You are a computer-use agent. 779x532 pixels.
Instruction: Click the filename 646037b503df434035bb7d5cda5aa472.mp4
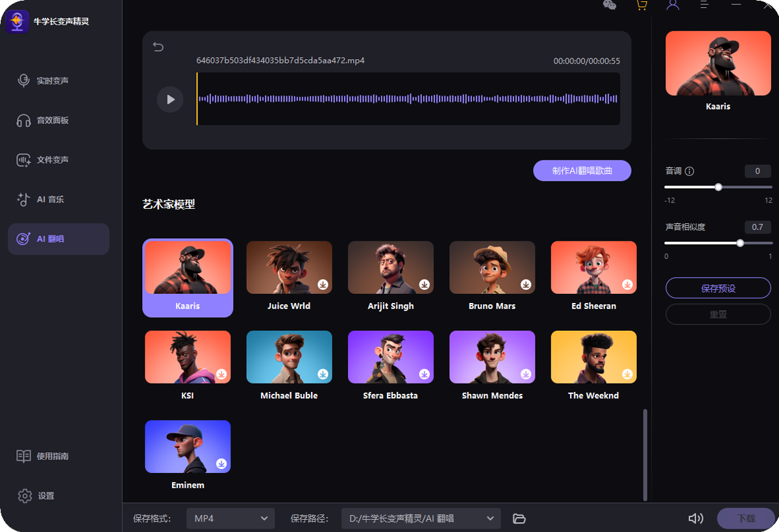click(x=280, y=60)
